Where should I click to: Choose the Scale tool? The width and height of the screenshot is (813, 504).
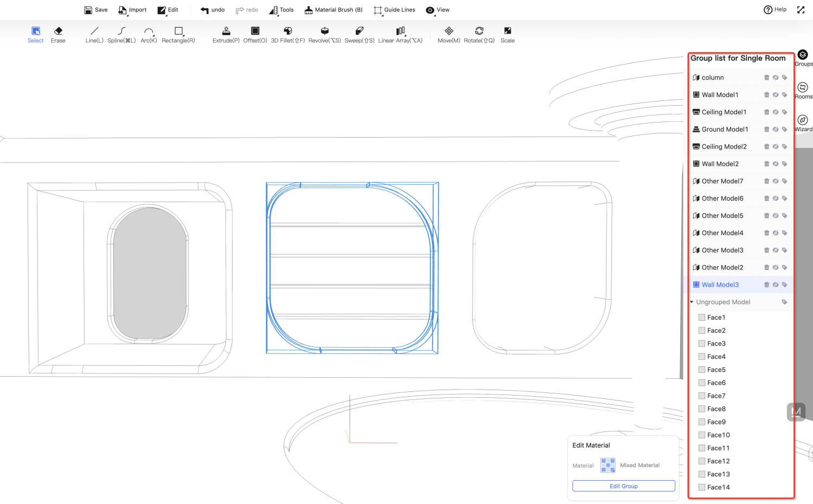coord(508,35)
